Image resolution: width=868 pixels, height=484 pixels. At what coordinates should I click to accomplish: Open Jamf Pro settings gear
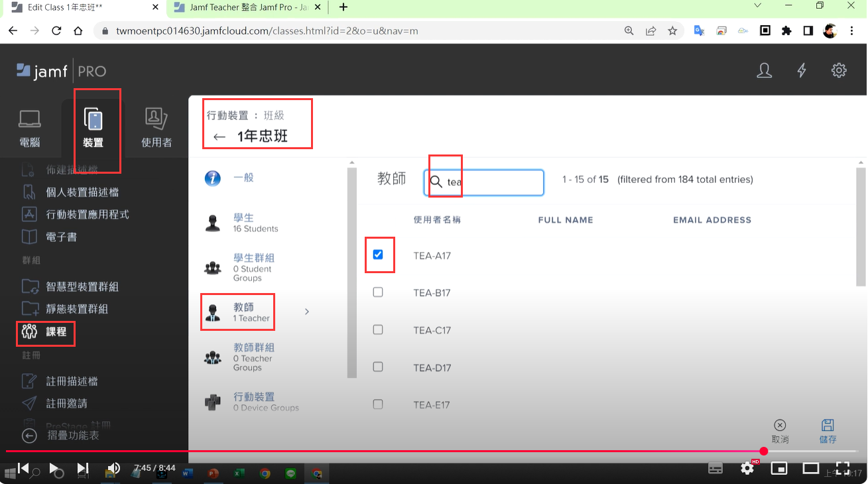tap(839, 70)
